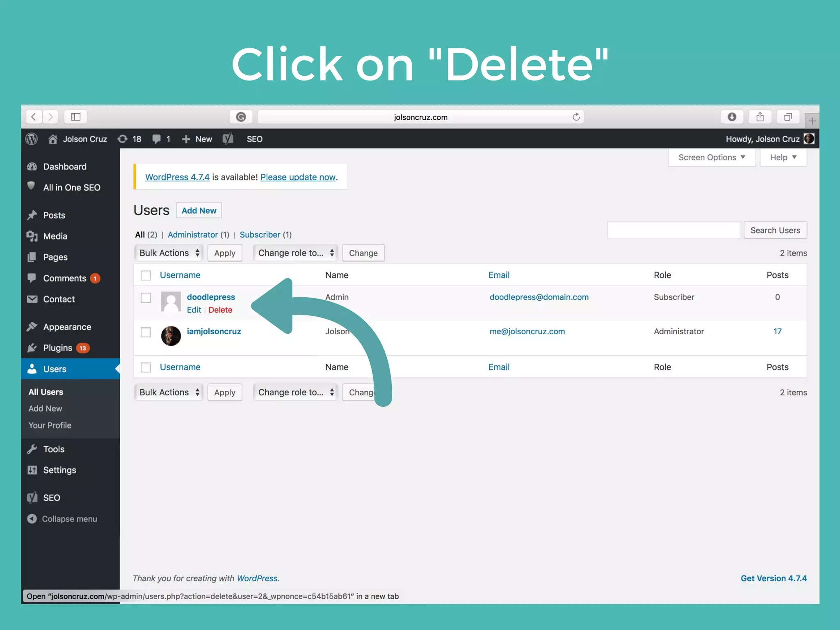The image size is (840, 630).
Task: Open the Safari downloads icon
Action: 732,117
